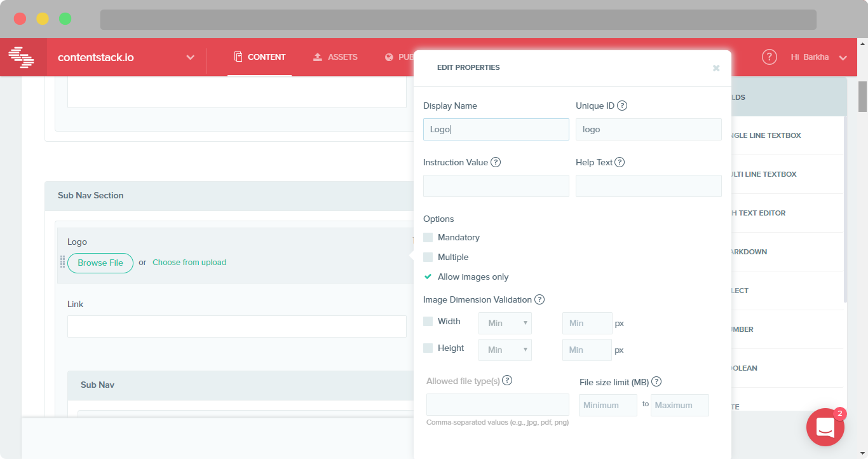
Task: Click the Display Name input field
Action: (496, 129)
